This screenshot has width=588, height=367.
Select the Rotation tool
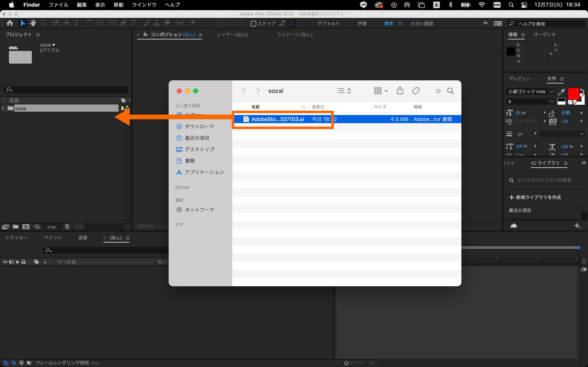point(90,23)
